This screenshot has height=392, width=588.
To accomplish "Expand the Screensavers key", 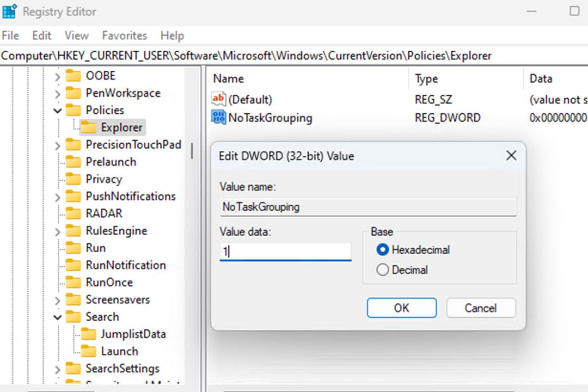I will pos(57,301).
